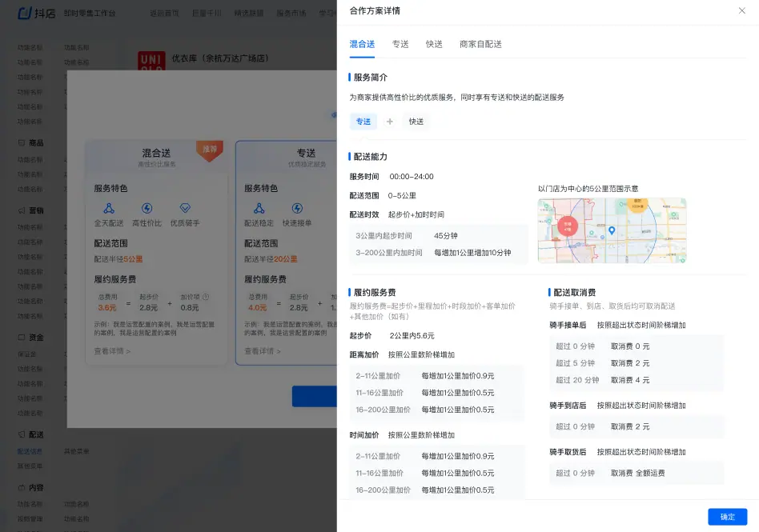Click the 优质骑手 diamond icon

(x=185, y=209)
